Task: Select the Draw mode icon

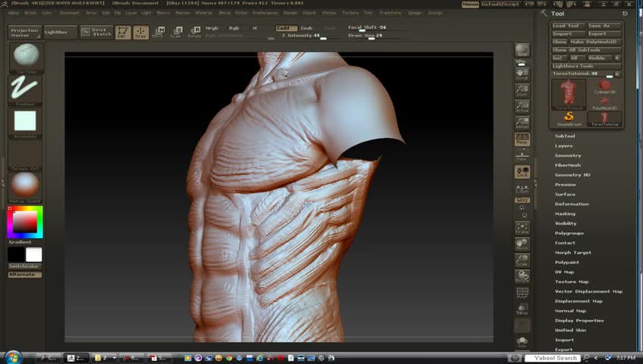Action: 141,33
